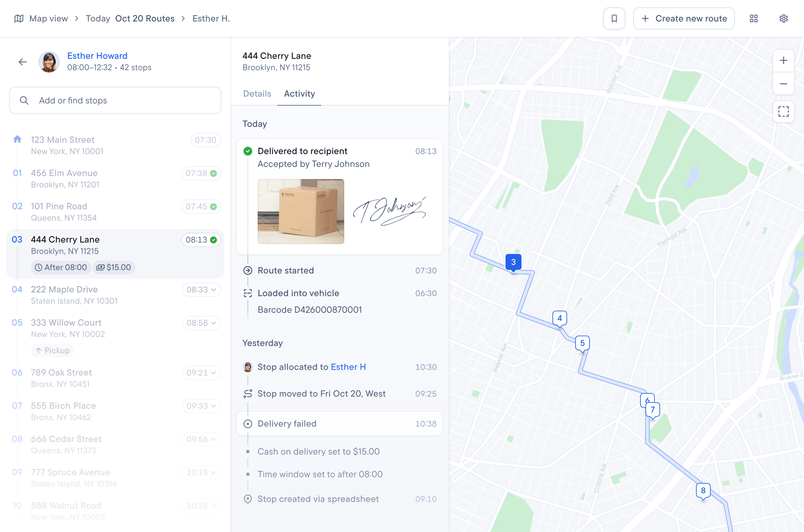This screenshot has width=804, height=532.
Task: Click Cash on delivery set to $15.00
Action: tap(319, 452)
